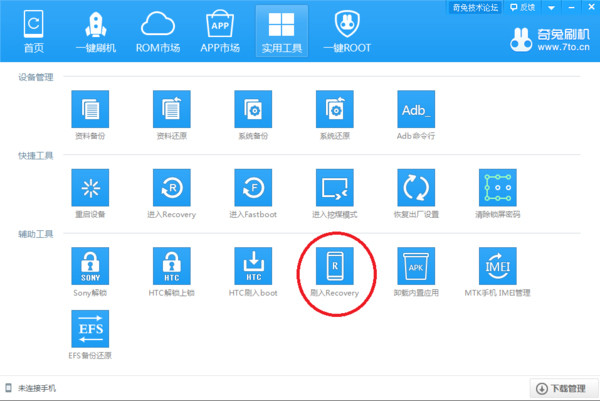Open 卸载内置应用 APK uninstall tool

coord(416,265)
